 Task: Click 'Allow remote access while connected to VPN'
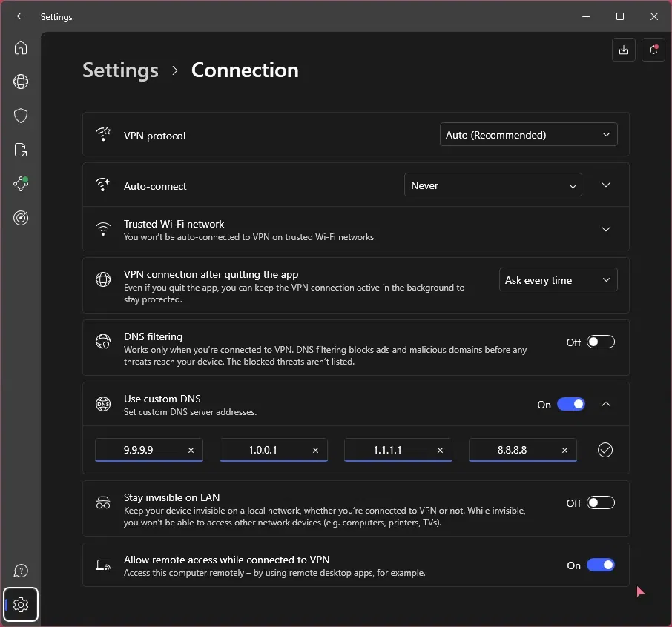(x=227, y=560)
